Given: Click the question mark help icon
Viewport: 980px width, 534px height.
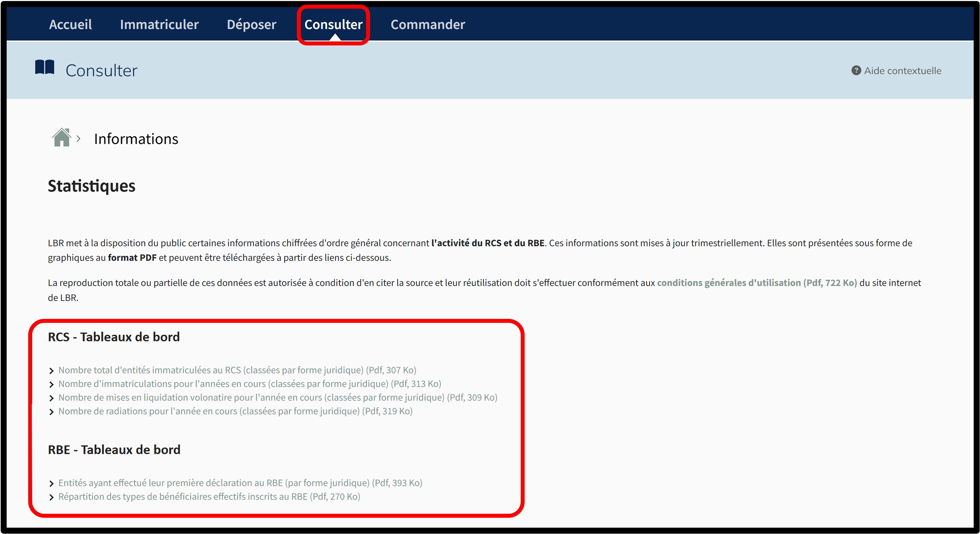Looking at the screenshot, I should click(856, 70).
